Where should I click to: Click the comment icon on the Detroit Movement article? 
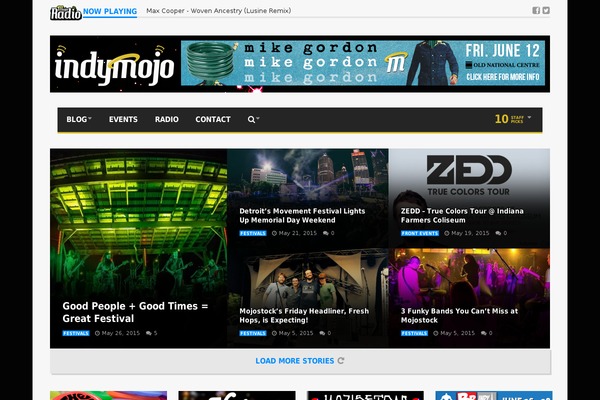pyautogui.click(x=326, y=233)
